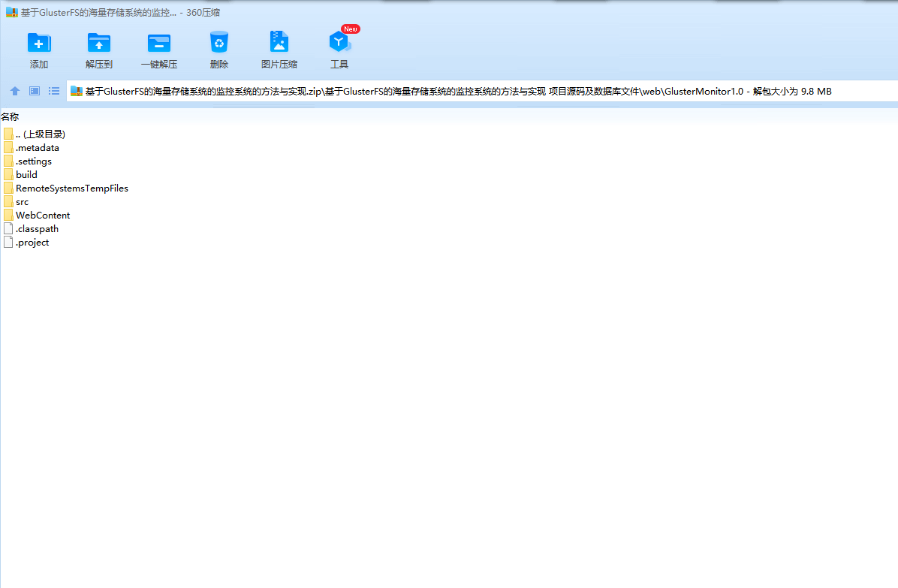898x588 pixels.
Task: Click the 名称 column header
Action: click(x=10, y=117)
